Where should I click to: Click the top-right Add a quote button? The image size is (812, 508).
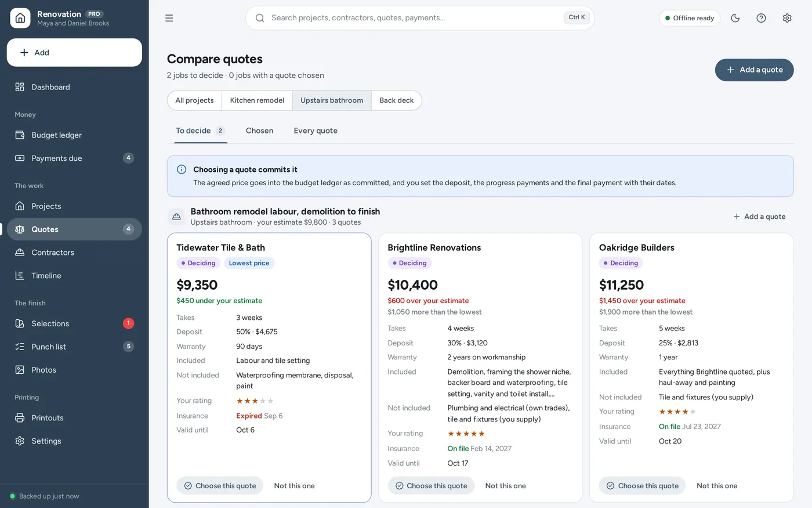click(754, 70)
